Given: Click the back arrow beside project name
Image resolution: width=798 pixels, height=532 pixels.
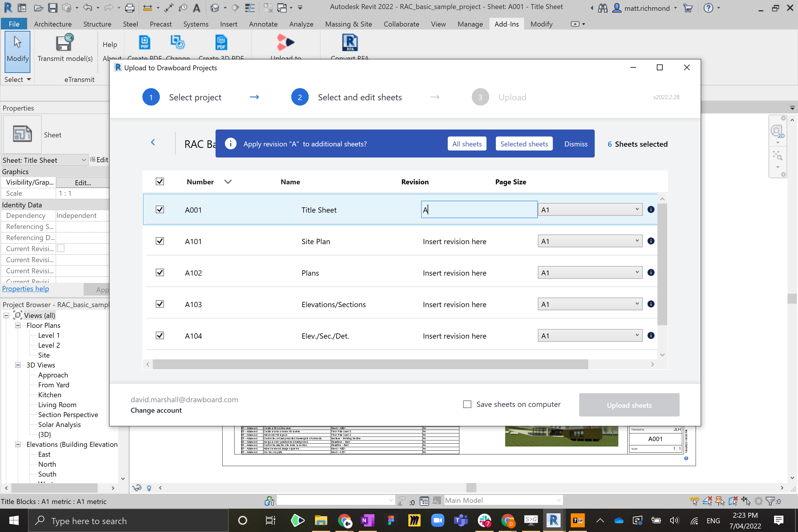Looking at the screenshot, I should tap(153, 142).
